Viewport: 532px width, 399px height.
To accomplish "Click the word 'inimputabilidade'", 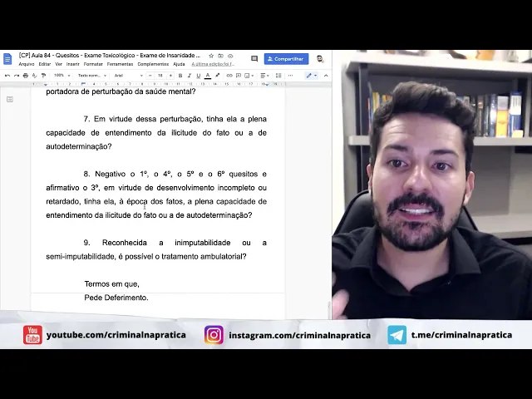I will click(203, 243).
